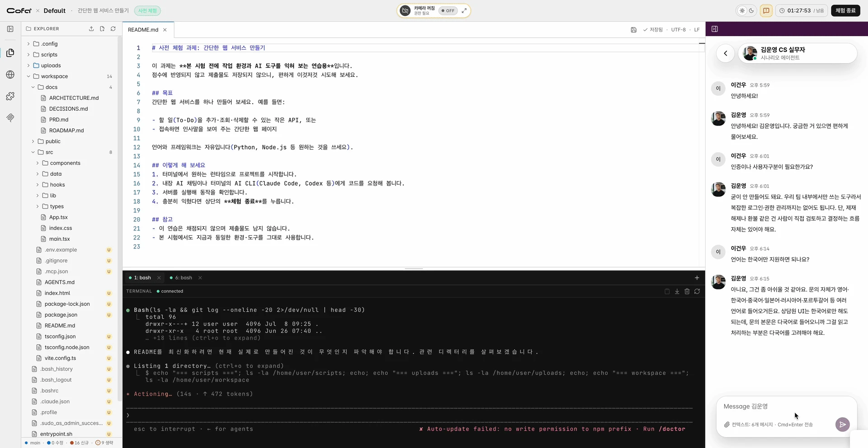Image resolution: width=868 pixels, height=448 pixels.
Task: Close the 6: bash terminal tab
Action: pyautogui.click(x=200, y=278)
